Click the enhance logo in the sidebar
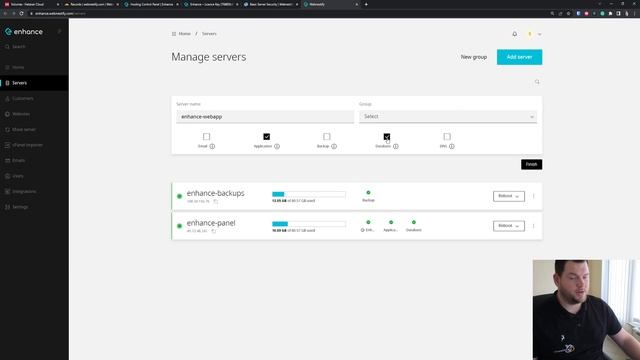Screen dimensions: 640x360 24,31
